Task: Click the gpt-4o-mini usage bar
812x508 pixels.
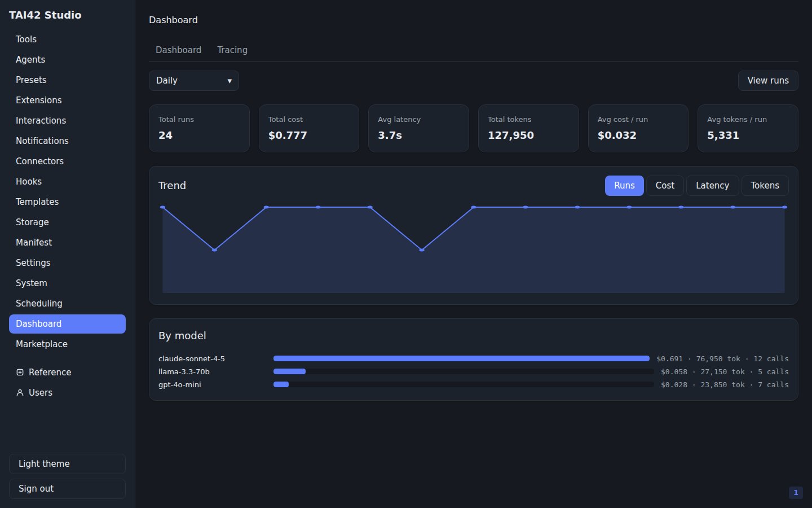Action: coord(464,384)
